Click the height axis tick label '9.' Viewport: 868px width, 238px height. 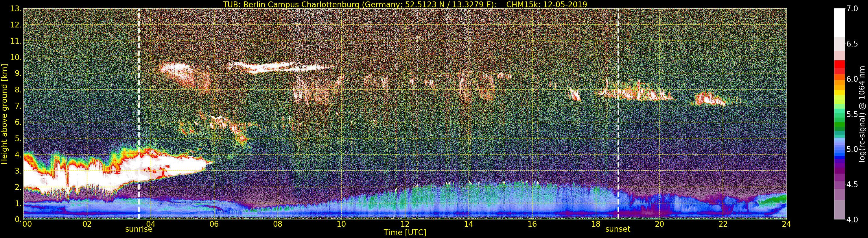click(x=18, y=73)
